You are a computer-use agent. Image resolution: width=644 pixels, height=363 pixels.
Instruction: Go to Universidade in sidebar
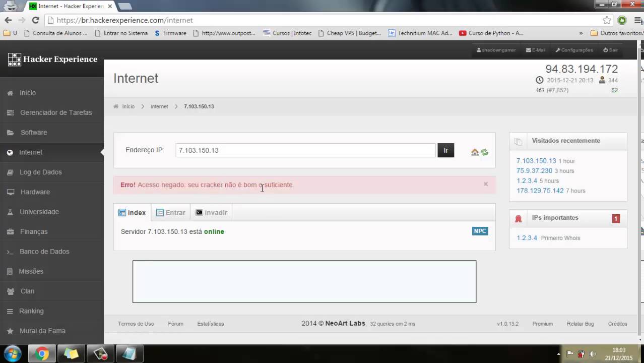point(39,212)
